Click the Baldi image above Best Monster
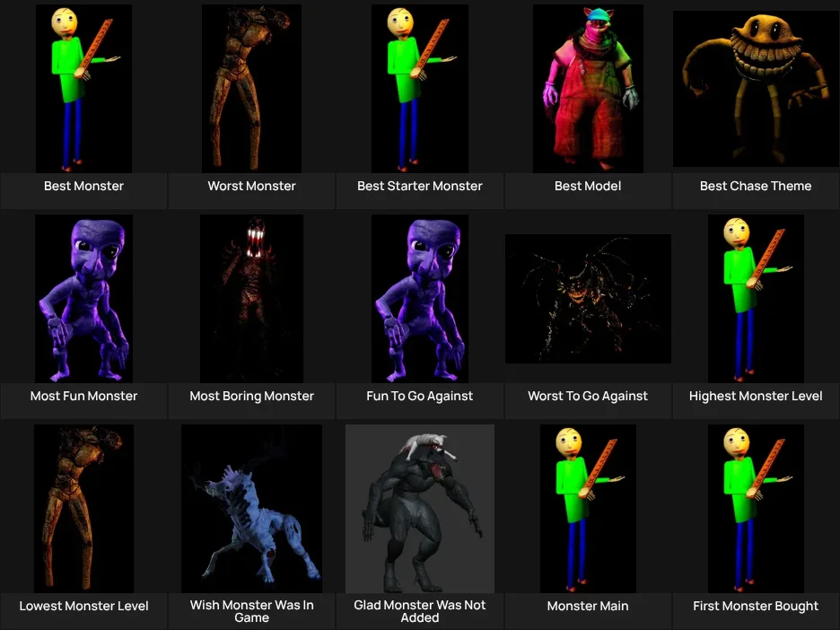 pyautogui.click(x=83, y=88)
